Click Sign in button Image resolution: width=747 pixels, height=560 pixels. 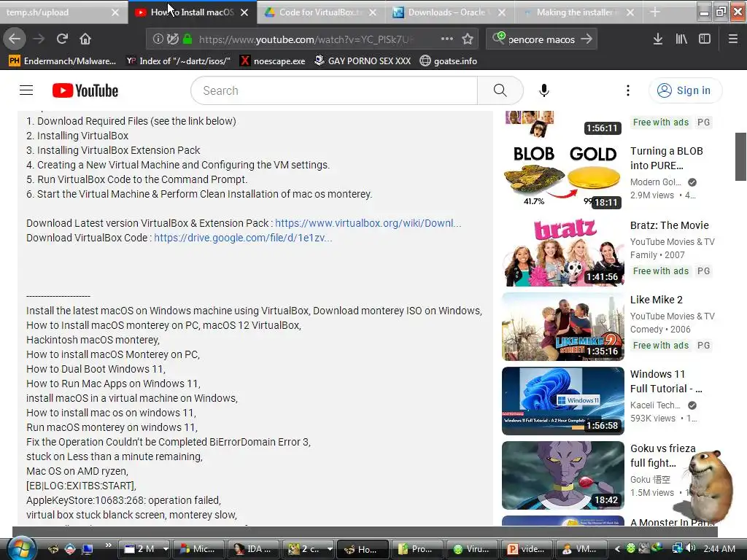(685, 90)
